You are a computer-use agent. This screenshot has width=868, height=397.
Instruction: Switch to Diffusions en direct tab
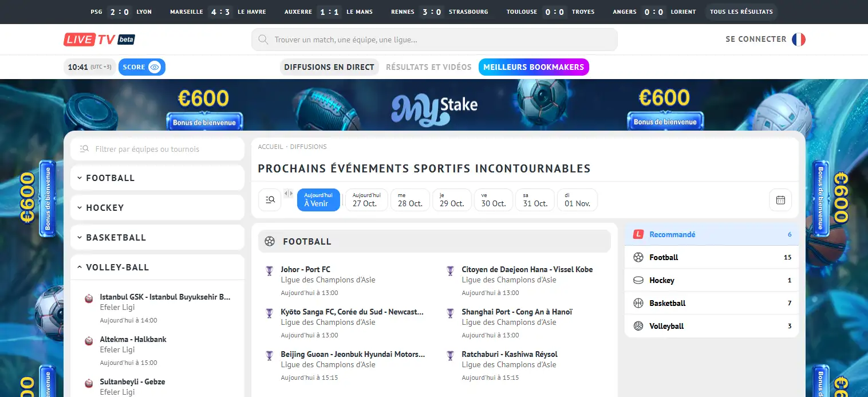329,67
